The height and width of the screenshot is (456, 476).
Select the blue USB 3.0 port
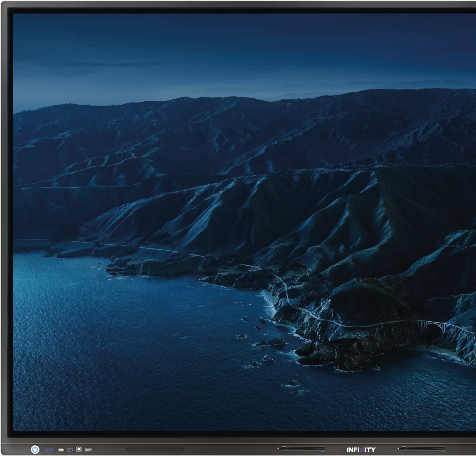70,450
